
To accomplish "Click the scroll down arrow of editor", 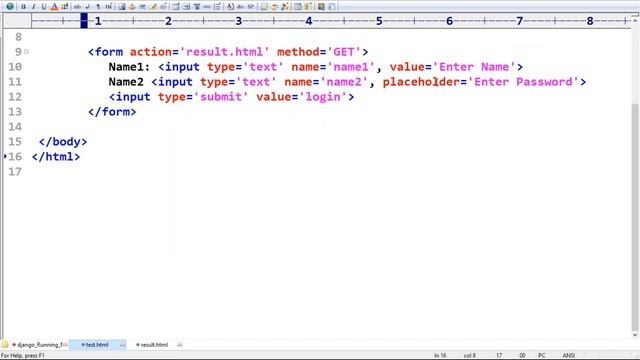I will tap(635, 335).
